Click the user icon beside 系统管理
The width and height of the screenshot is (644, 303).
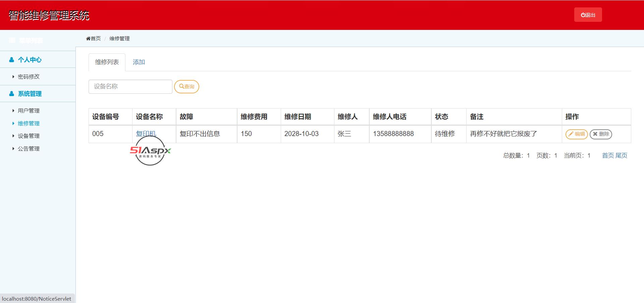tap(12, 94)
